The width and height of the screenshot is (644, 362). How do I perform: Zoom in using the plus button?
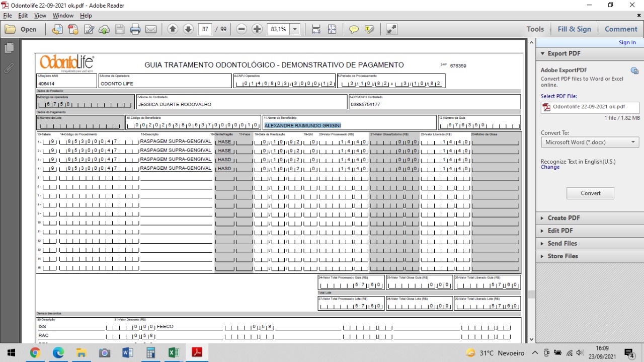257,29
